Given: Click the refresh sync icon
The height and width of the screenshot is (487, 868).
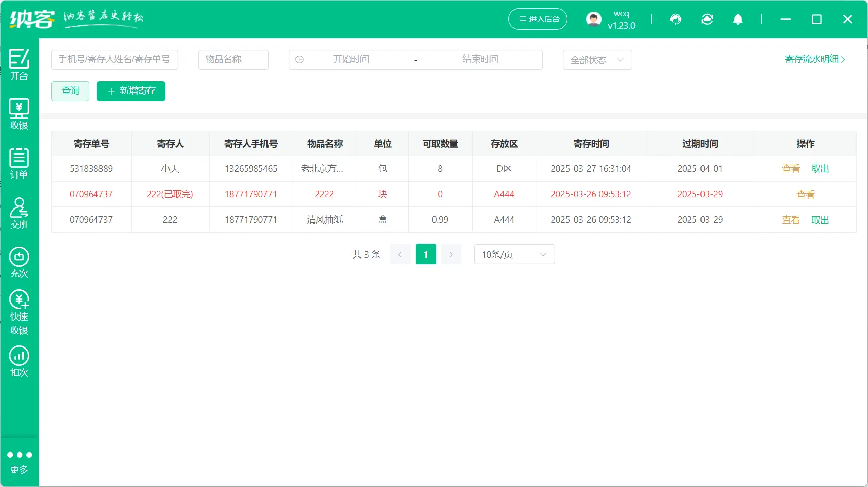Looking at the screenshot, I should (x=707, y=19).
